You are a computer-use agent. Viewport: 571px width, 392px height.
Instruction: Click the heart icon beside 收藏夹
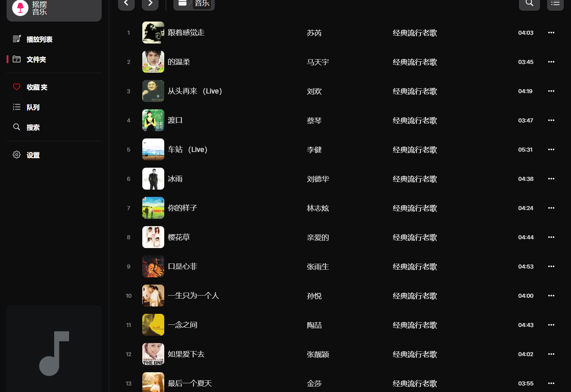coord(16,87)
